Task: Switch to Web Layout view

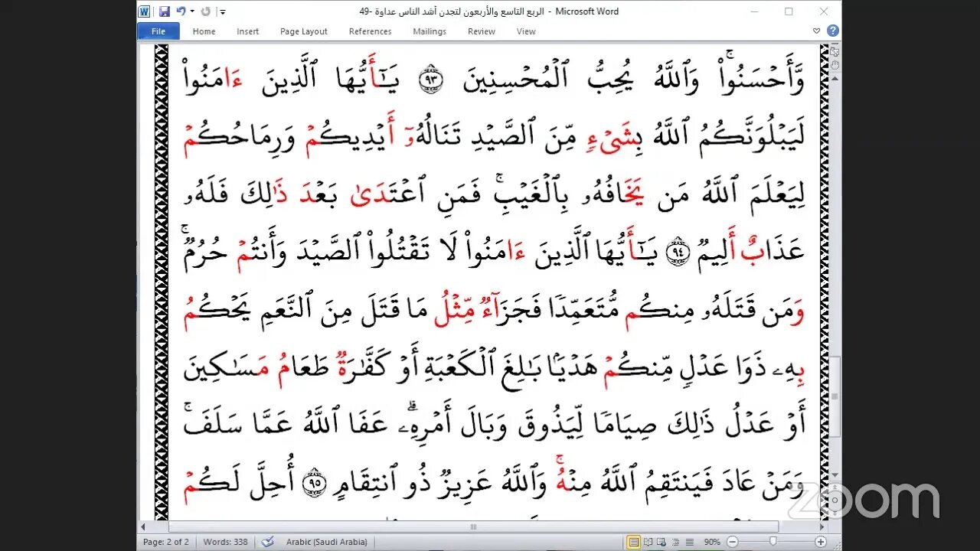Action: [661, 542]
